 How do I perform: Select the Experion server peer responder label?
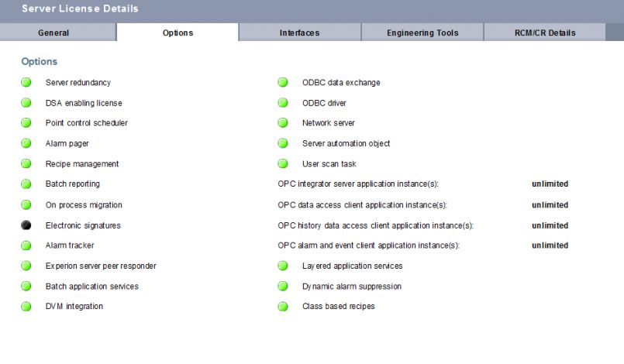[101, 266]
